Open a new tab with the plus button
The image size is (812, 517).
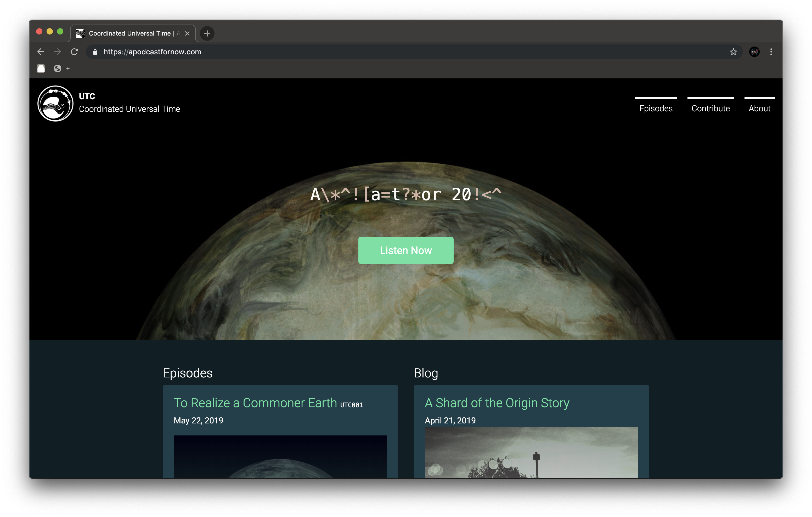(x=207, y=33)
